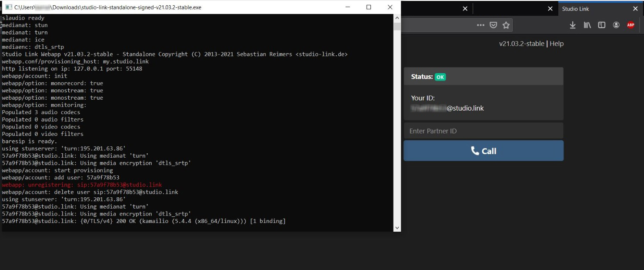
Task: Click 'baresip is ready.' console line
Action: pos(30,141)
